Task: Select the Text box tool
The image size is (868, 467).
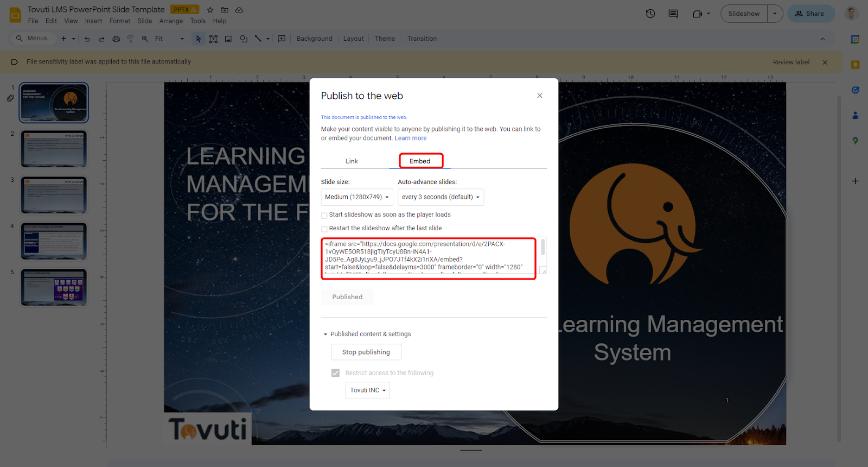Action: (213, 39)
